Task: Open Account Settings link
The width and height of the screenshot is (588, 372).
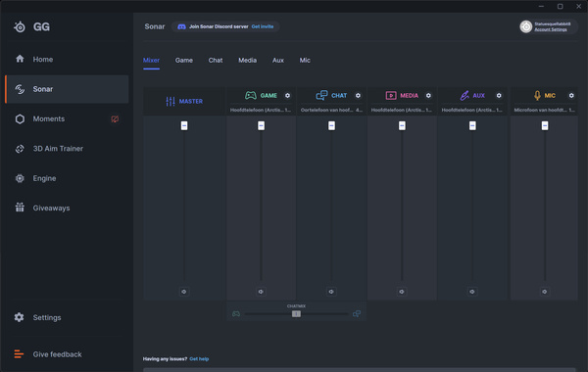Action: click(551, 29)
